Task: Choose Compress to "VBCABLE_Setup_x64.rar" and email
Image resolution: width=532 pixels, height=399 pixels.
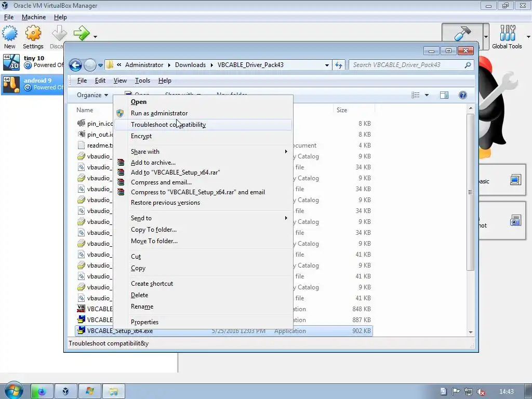Action: pos(203,192)
